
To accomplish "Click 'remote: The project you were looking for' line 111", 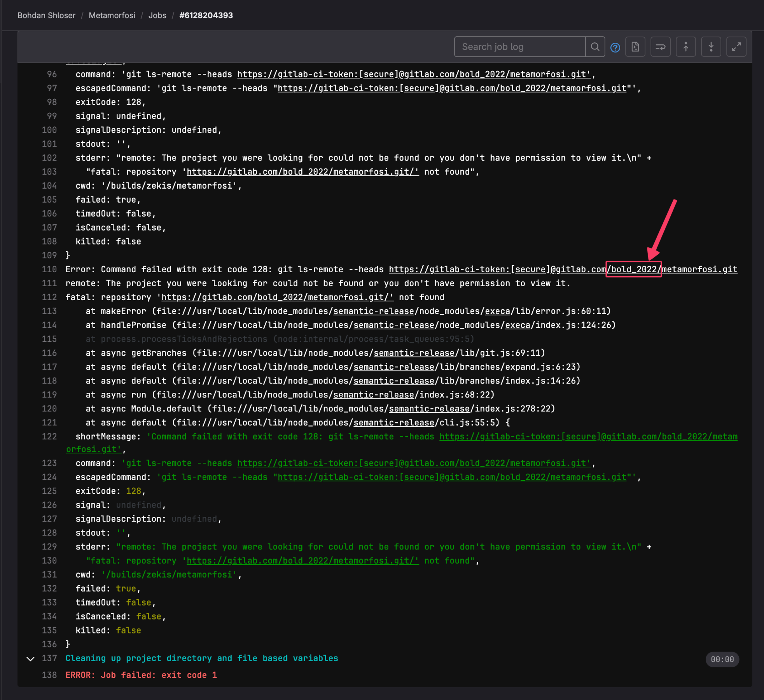I will (x=318, y=283).
